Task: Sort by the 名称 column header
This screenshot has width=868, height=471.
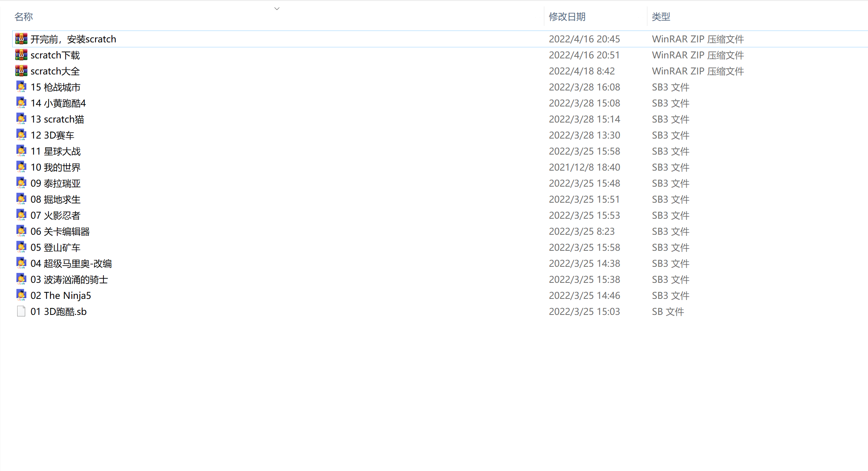Action: 24,17
